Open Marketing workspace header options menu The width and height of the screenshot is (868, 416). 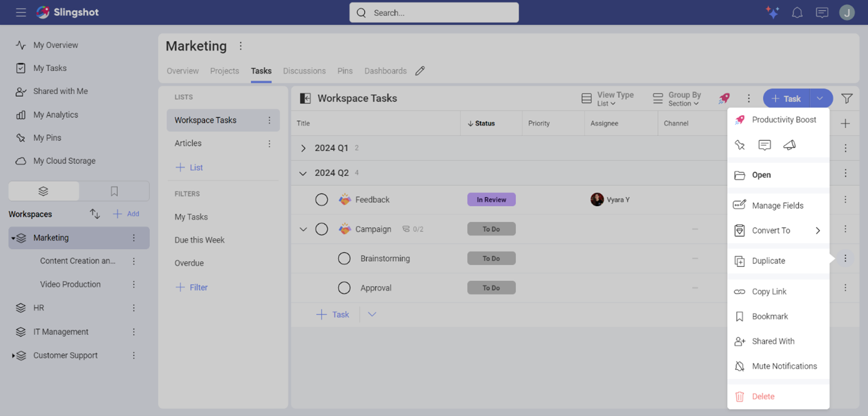point(241,46)
